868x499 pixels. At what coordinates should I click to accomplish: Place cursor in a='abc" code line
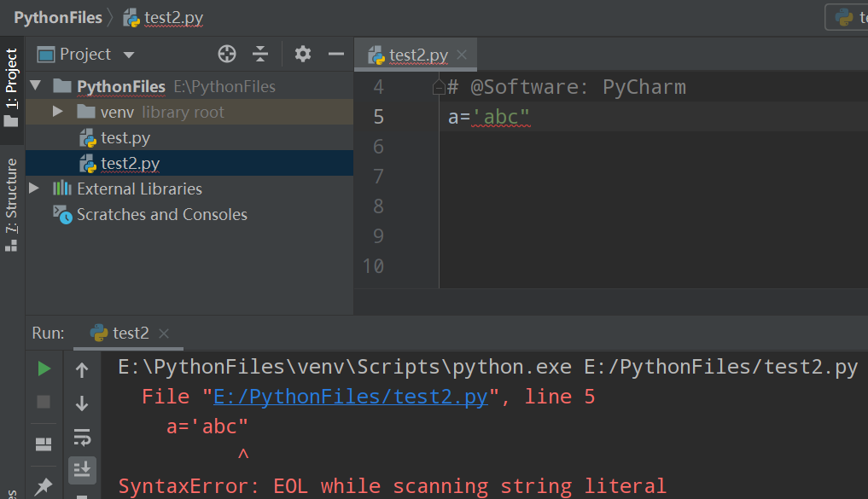click(x=489, y=117)
